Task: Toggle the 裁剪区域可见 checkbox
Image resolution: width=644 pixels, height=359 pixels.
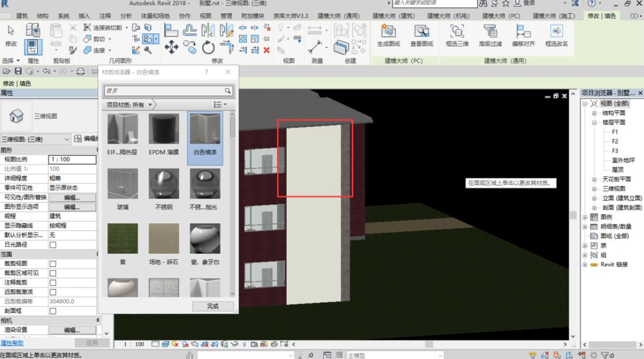Action: coord(53,273)
